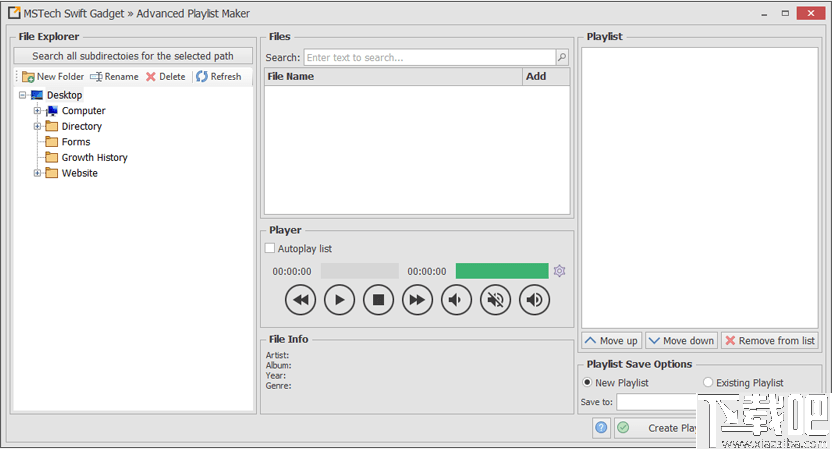Start playback with the Play button
Image resolution: width=832 pixels, height=449 pixels.
[339, 300]
